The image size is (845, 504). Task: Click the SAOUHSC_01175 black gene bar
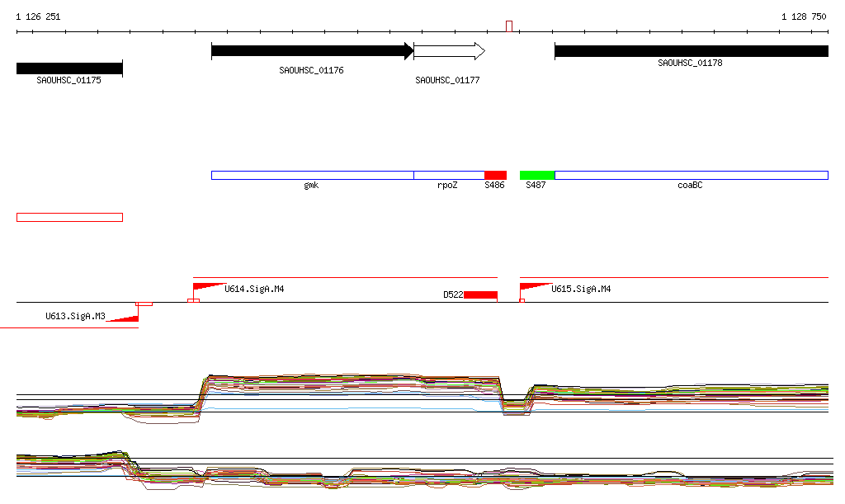pos(69,68)
